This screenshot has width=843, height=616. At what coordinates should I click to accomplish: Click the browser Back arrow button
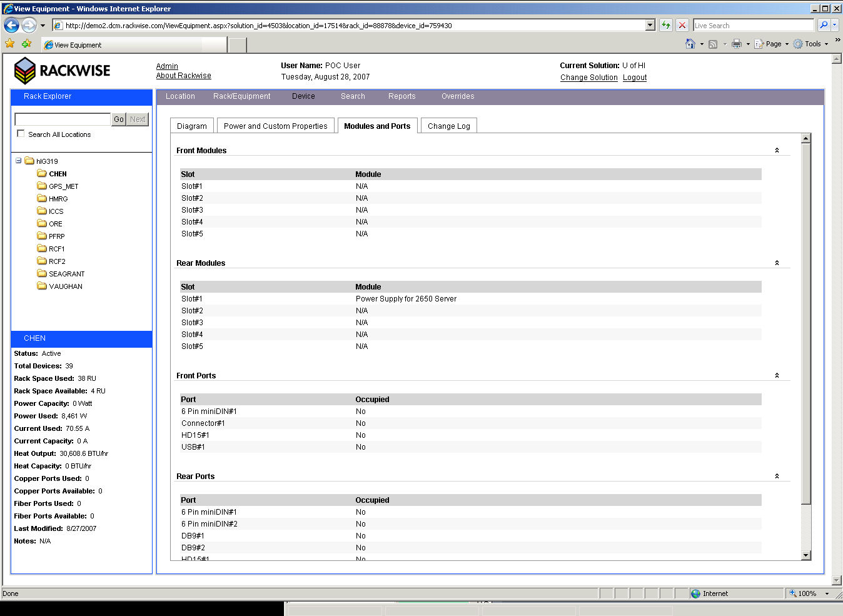coord(11,25)
